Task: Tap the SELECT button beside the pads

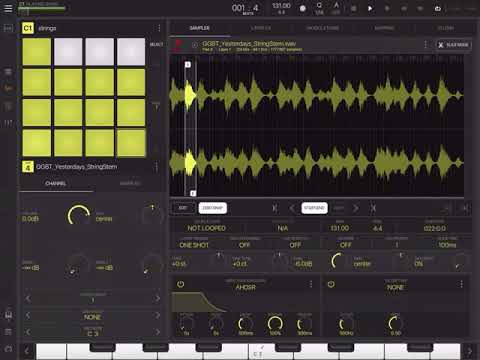Action: (x=157, y=44)
